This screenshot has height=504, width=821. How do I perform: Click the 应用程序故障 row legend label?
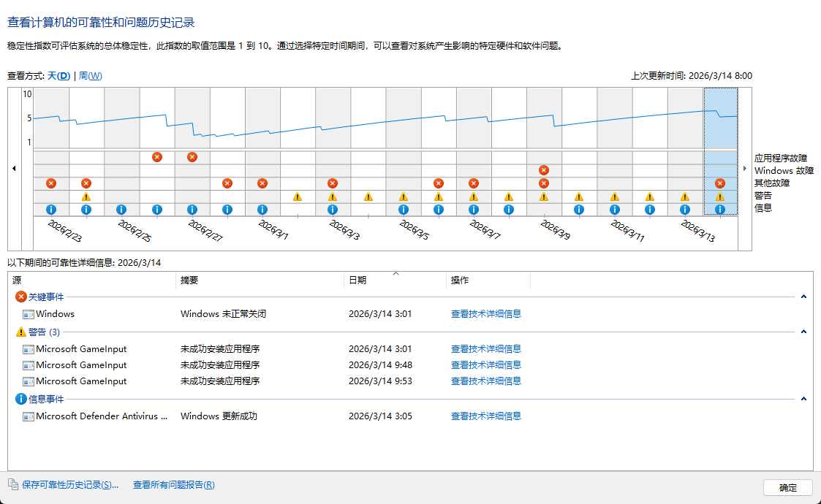(x=781, y=158)
